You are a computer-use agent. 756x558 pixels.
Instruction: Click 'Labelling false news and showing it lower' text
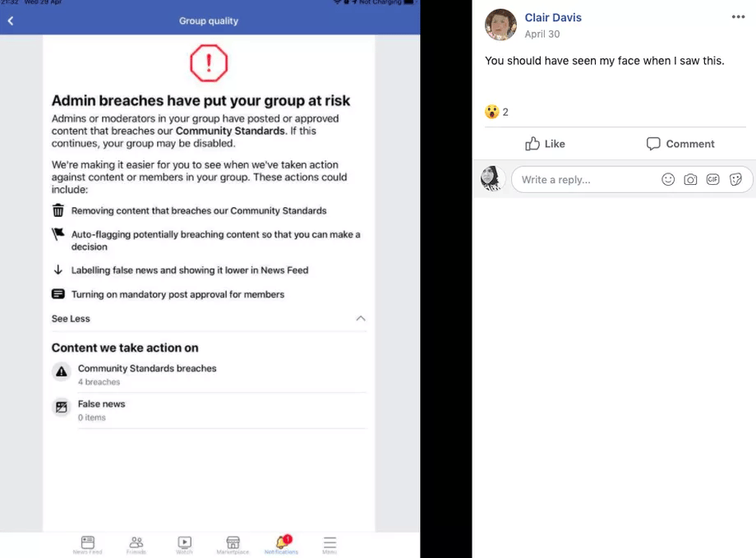[190, 270]
